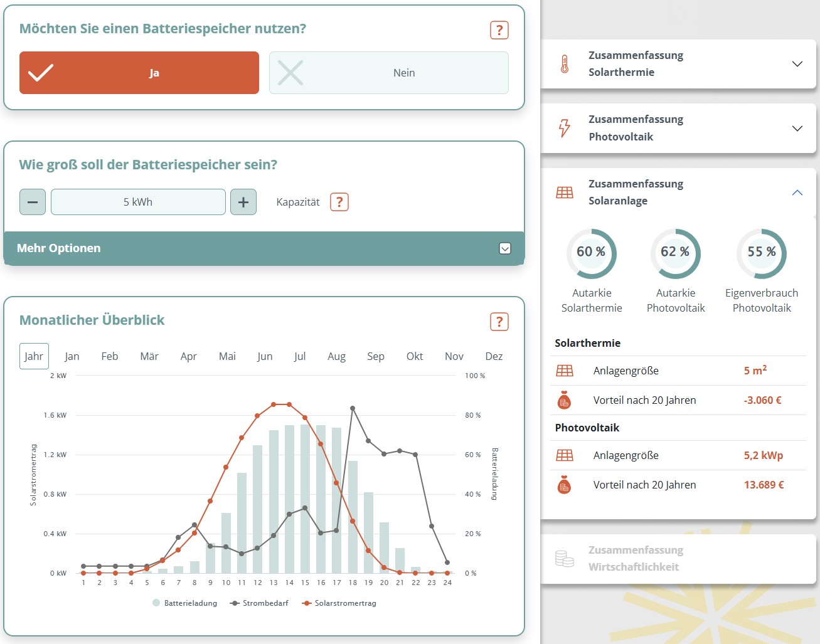Screen dimensions: 820x644
Task: Expand the Mehr Optionen section
Action: 264,248
